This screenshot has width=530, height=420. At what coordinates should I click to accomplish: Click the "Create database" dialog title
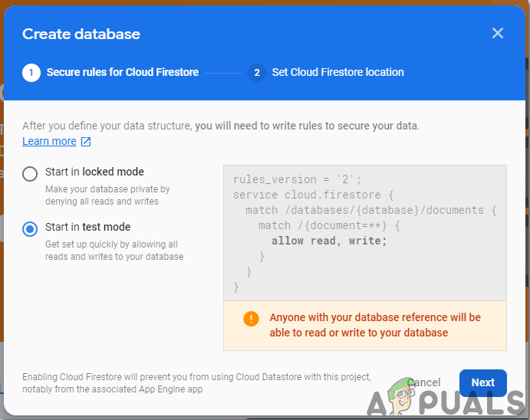[81, 34]
